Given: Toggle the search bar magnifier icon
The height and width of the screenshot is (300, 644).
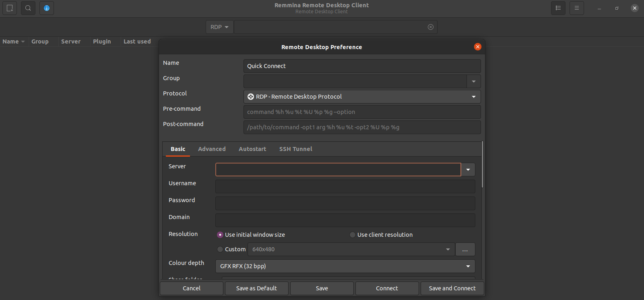Looking at the screenshot, I should [28, 8].
